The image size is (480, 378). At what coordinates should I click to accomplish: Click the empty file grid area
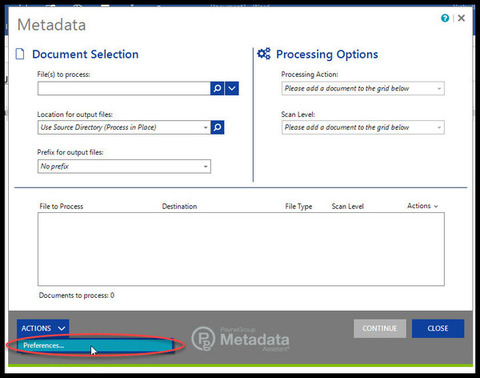pyautogui.click(x=241, y=249)
